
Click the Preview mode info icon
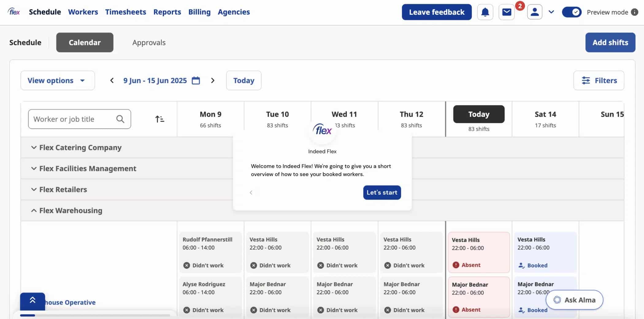pos(634,12)
